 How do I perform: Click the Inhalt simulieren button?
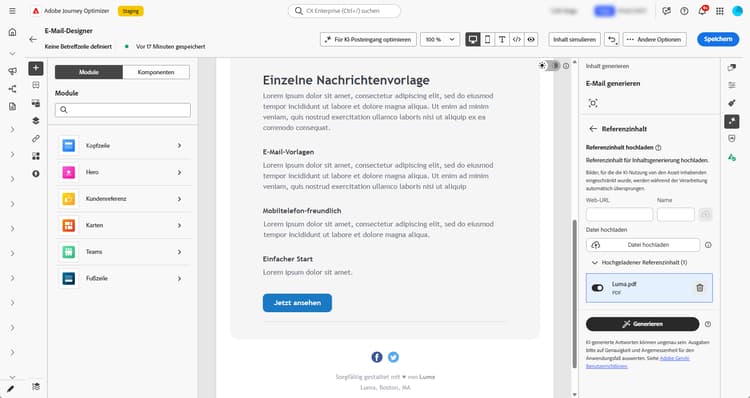[x=574, y=39]
